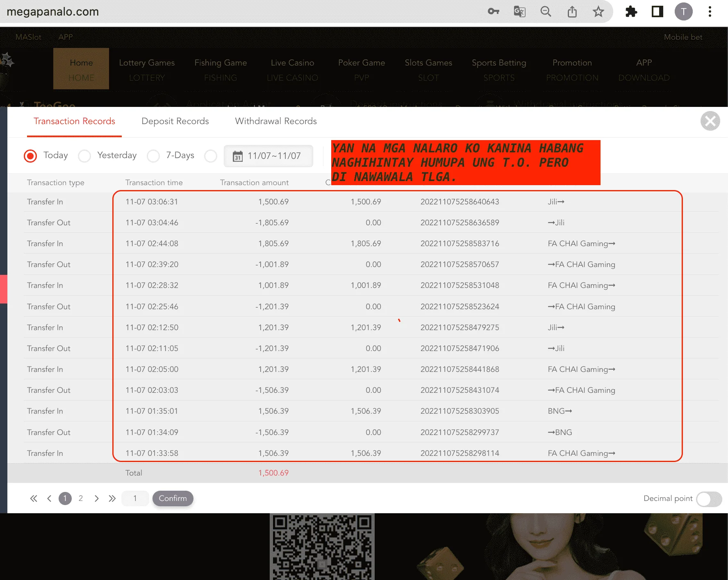Click order number 202211075258298114
The image size is (728, 580).
point(460,453)
